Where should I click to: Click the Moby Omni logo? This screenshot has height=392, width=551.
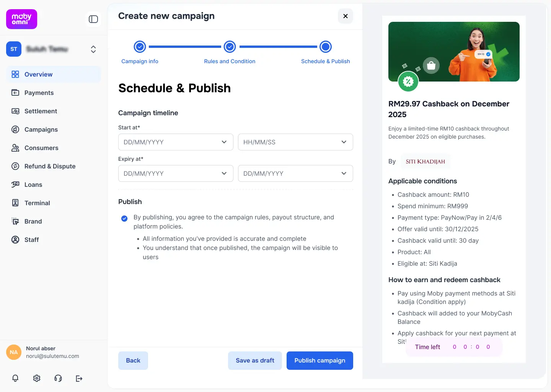pos(21,19)
